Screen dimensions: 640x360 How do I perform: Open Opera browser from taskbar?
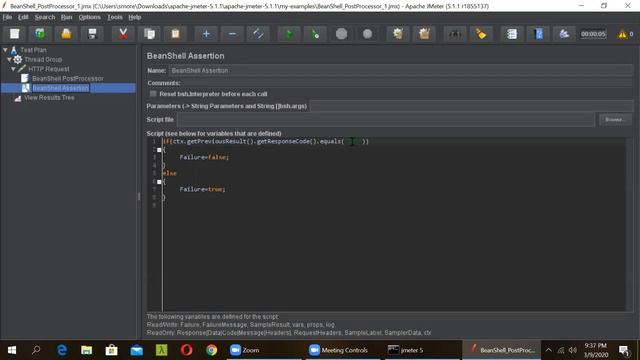coord(187,350)
